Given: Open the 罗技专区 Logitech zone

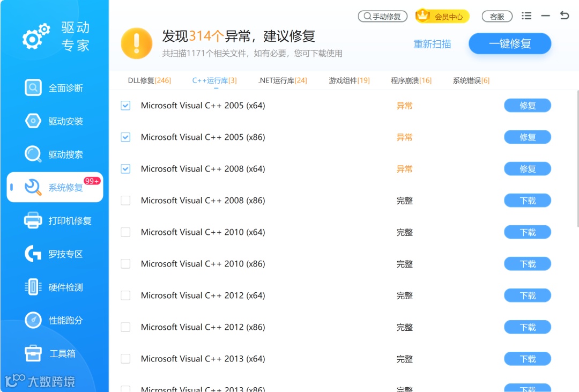Looking at the screenshot, I should (54, 254).
